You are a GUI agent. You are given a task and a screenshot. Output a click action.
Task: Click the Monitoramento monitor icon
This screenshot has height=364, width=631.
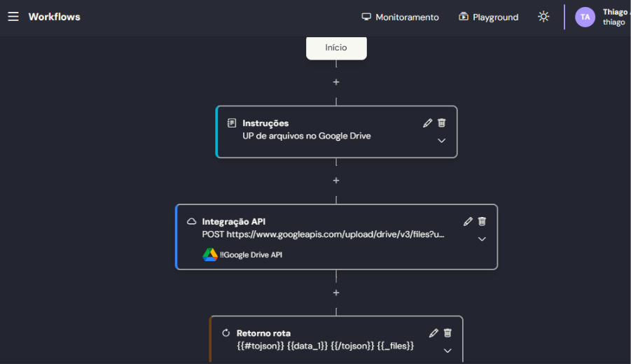[366, 17]
